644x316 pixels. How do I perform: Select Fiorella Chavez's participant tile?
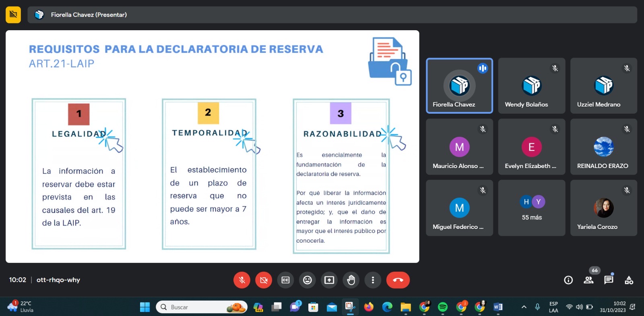(x=459, y=86)
